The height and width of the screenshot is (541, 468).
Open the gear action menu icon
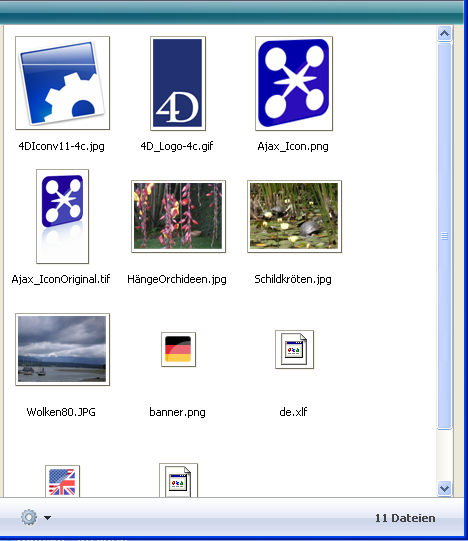29,517
